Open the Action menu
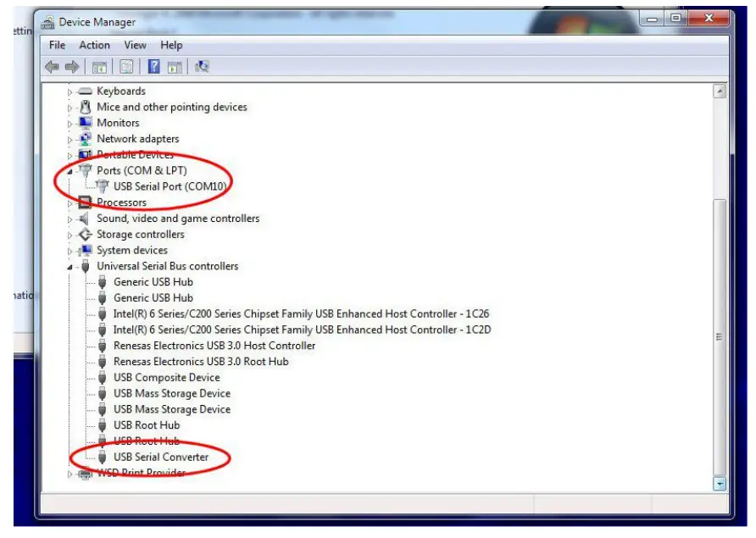756x538 pixels. click(x=95, y=45)
